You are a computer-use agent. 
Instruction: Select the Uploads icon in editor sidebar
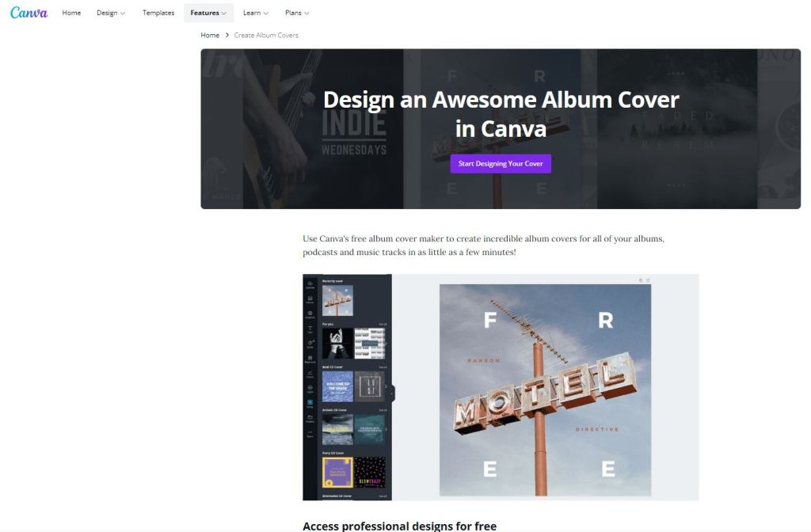click(310, 284)
